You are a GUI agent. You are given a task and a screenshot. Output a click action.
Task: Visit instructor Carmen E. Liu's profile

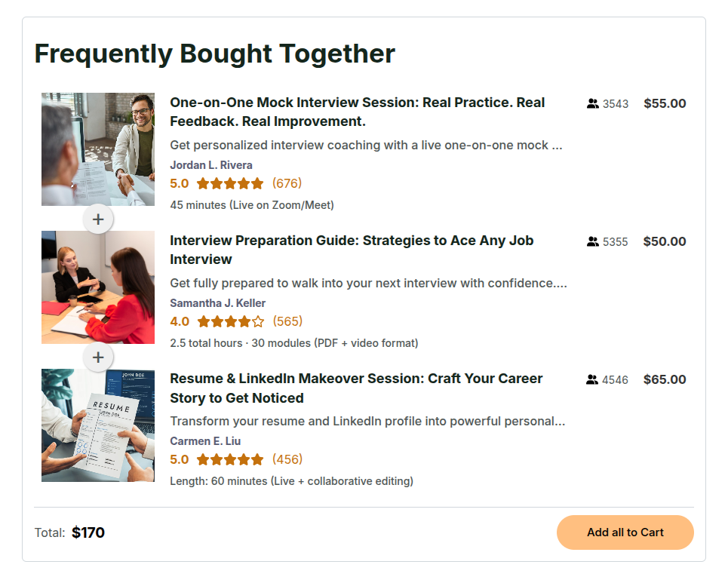tap(205, 441)
